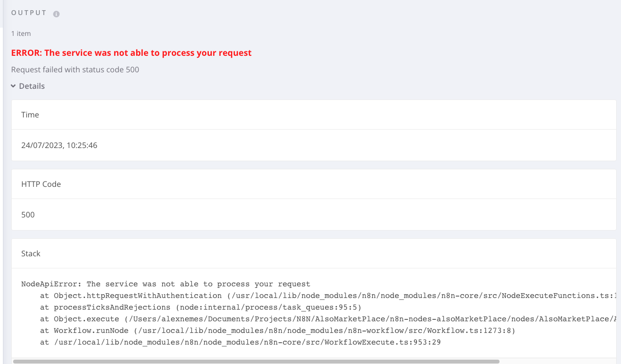The image size is (621, 364).
Task: Click the scrollbar track right of the thumb
Action: click(x=559, y=362)
